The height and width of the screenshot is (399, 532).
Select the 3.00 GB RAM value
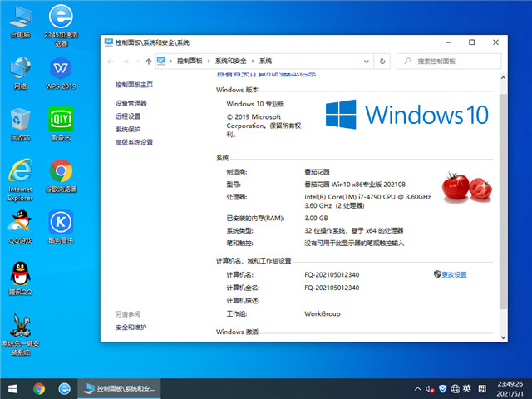(x=316, y=218)
